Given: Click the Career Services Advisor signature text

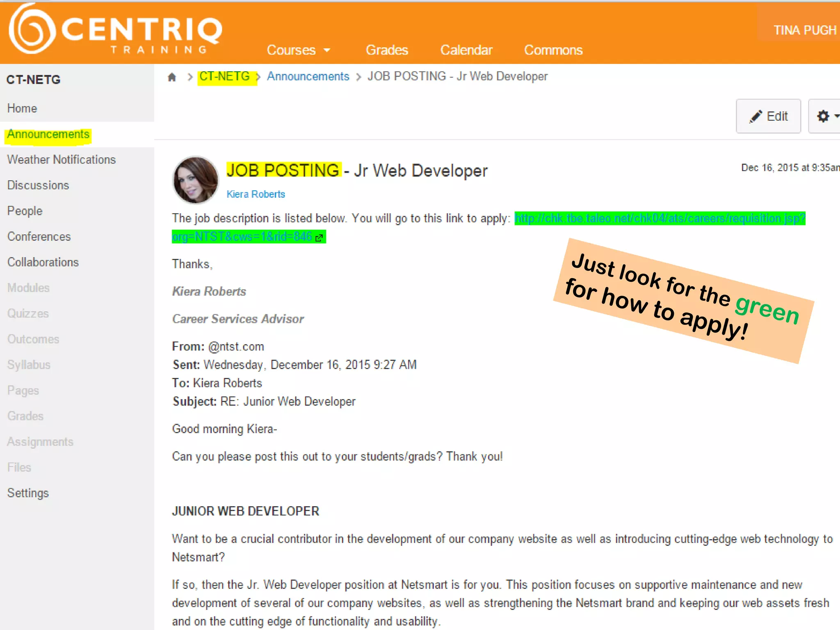Looking at the screenshot, I should click(238, 319).
